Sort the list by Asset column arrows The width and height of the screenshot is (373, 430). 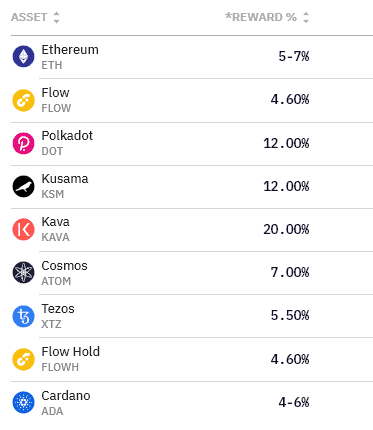(56, 17)
